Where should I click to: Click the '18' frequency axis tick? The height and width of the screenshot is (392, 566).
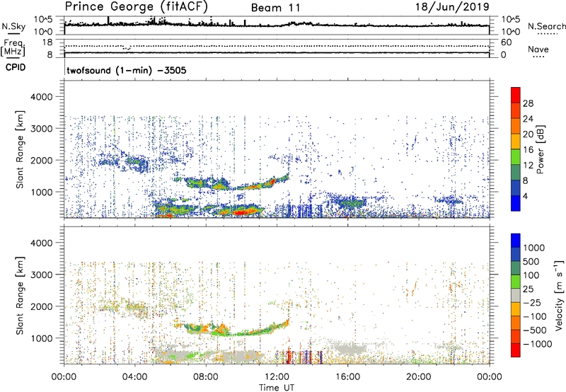click(x=47, y=42)
